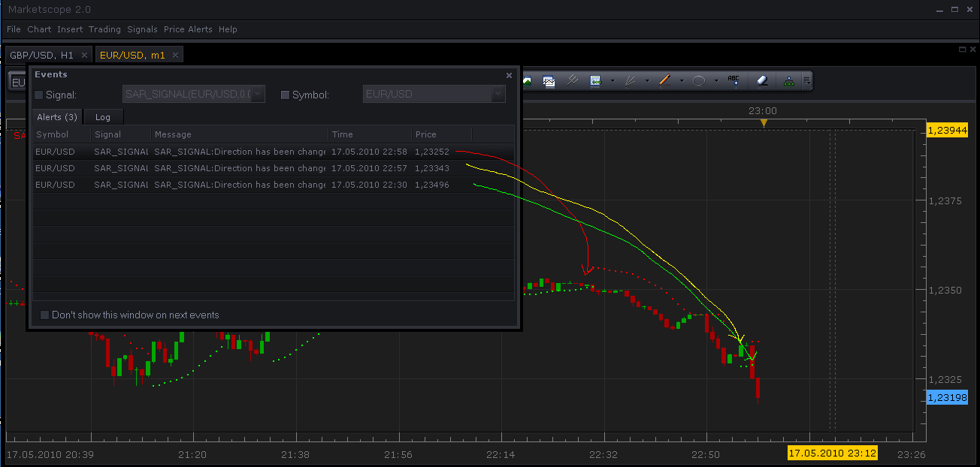Expand the pencil tool dropdown arrow

pos(682,81)
